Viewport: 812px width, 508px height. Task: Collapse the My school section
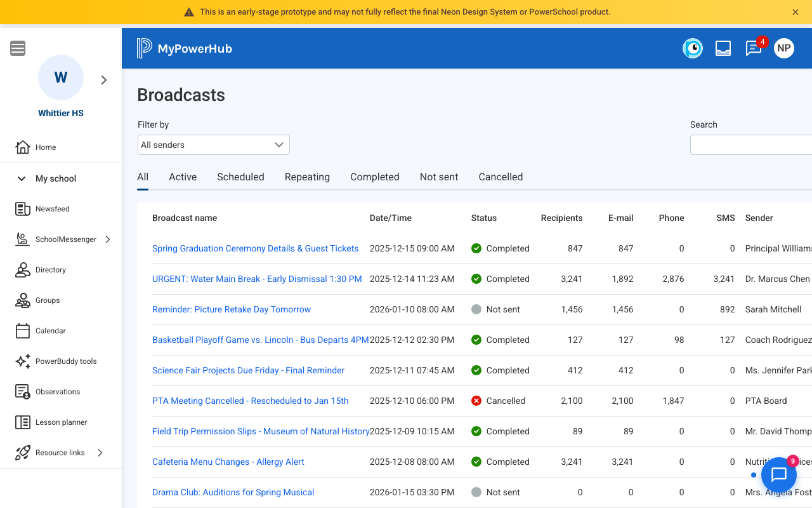tap(22, 179)
